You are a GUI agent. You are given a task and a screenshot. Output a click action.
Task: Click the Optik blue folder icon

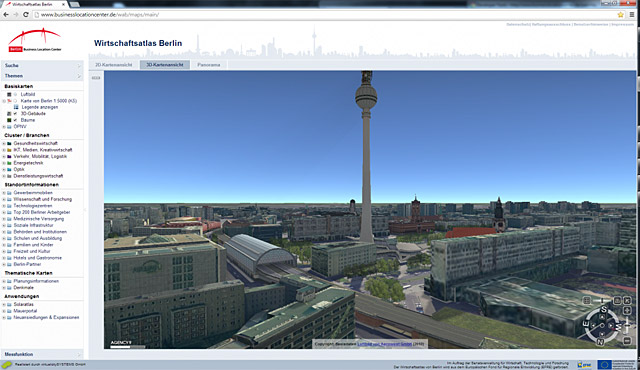(x=9, y=169)
